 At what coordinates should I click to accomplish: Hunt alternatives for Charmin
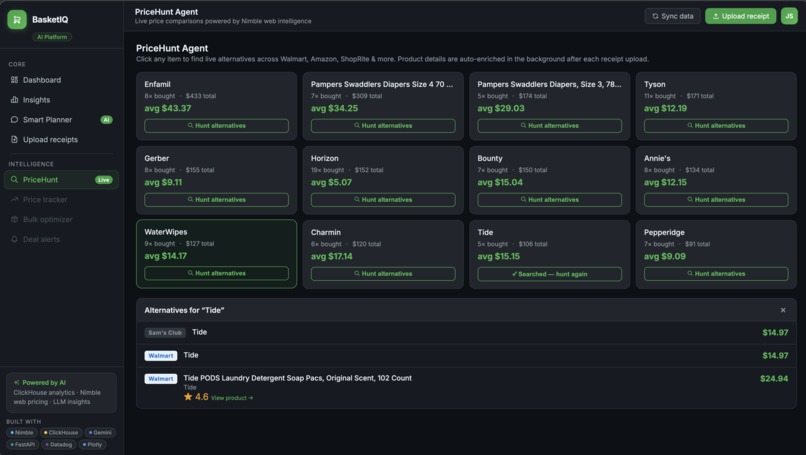click(383, 274)
